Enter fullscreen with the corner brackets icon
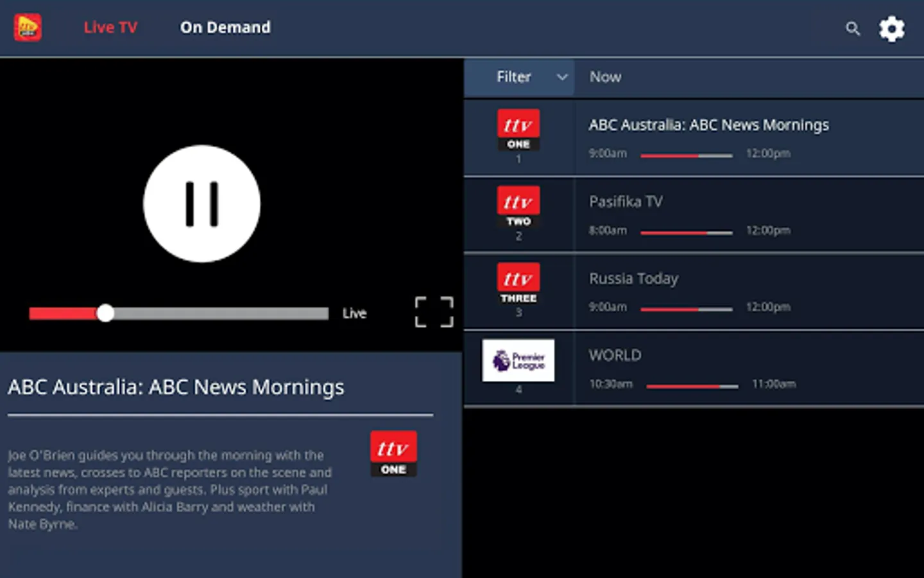 point(434,312)
